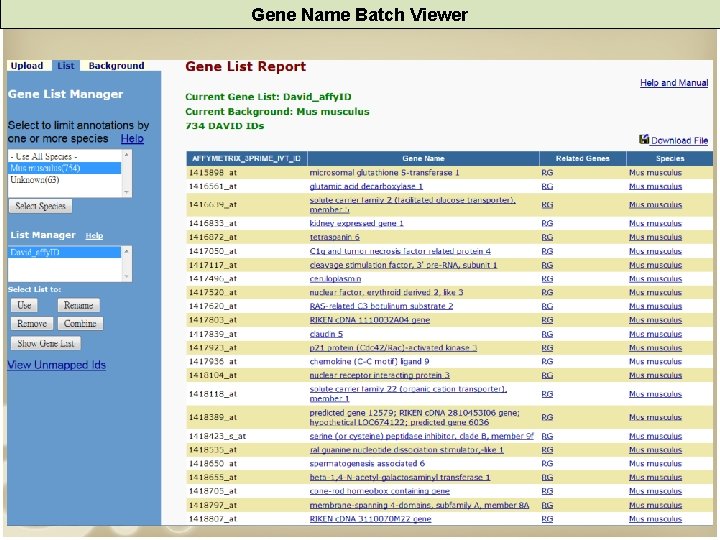
Task: Click Mus musculus link in ceruloplasmin row
Action: point(655,279)
